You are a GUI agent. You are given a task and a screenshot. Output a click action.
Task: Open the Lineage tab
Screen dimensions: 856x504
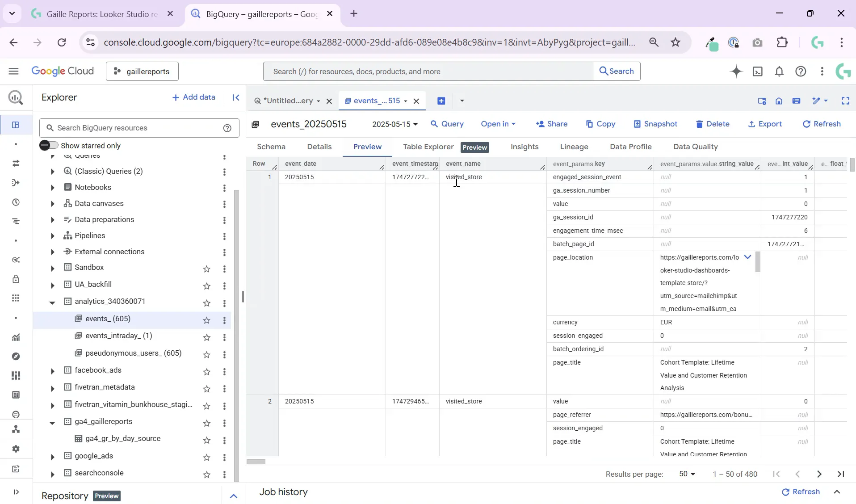tap(574, 147)
